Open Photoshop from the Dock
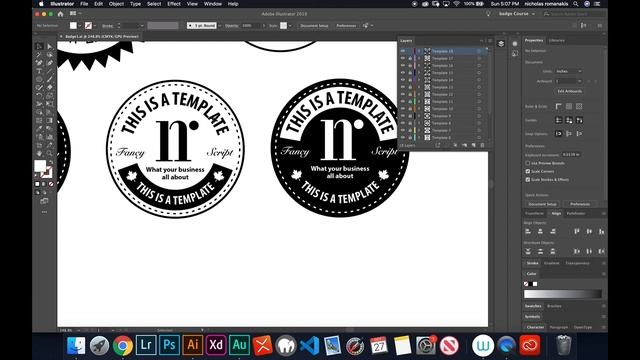This screenshot has width=640, height=360. pyautogui.click(x=169, y=345)
